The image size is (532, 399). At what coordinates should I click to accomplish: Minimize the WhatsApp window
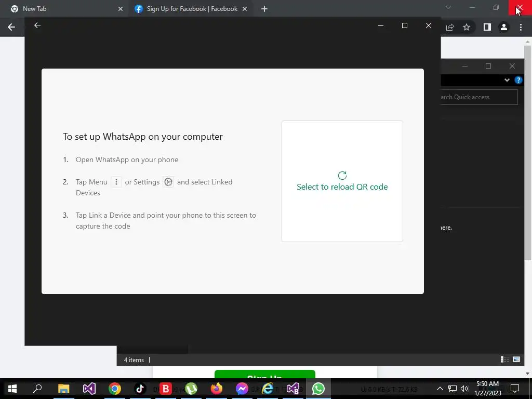[381, 25]
